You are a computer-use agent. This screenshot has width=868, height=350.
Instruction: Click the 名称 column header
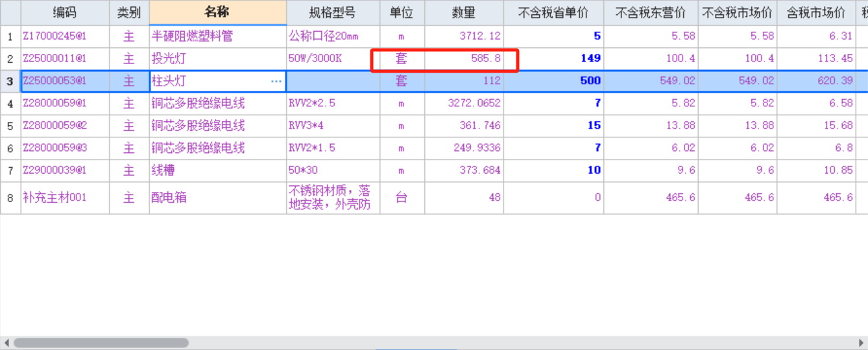tap(217, 13)
